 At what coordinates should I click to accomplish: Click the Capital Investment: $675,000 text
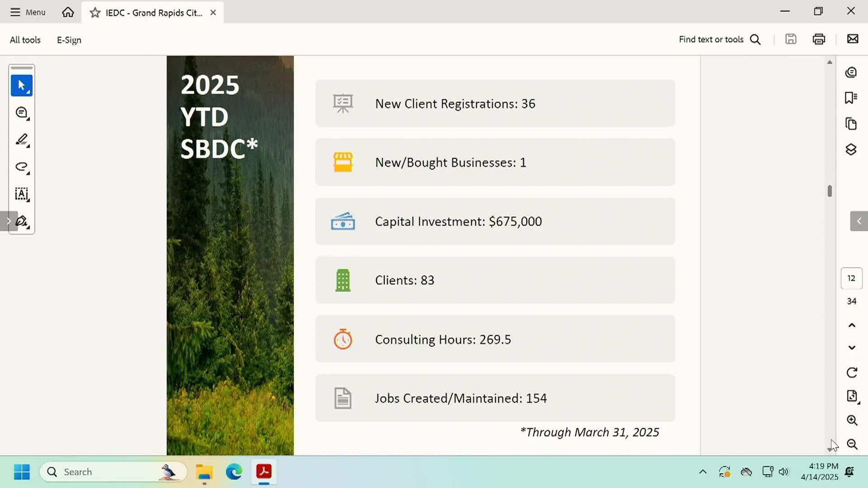click(x=458, y=221)
